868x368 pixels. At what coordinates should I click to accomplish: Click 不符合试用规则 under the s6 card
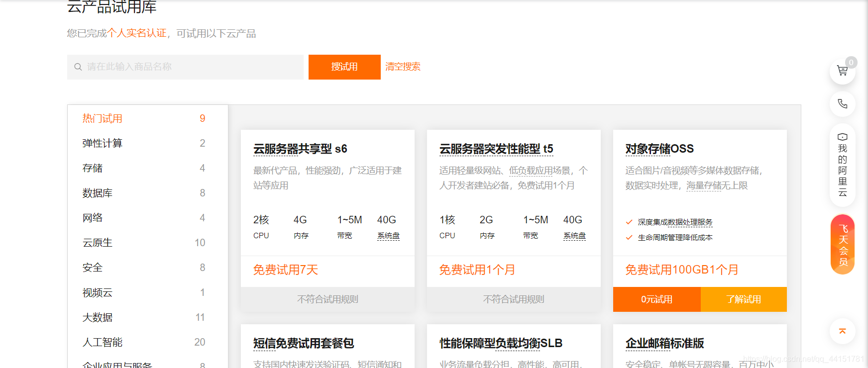(x=327, y=299)
